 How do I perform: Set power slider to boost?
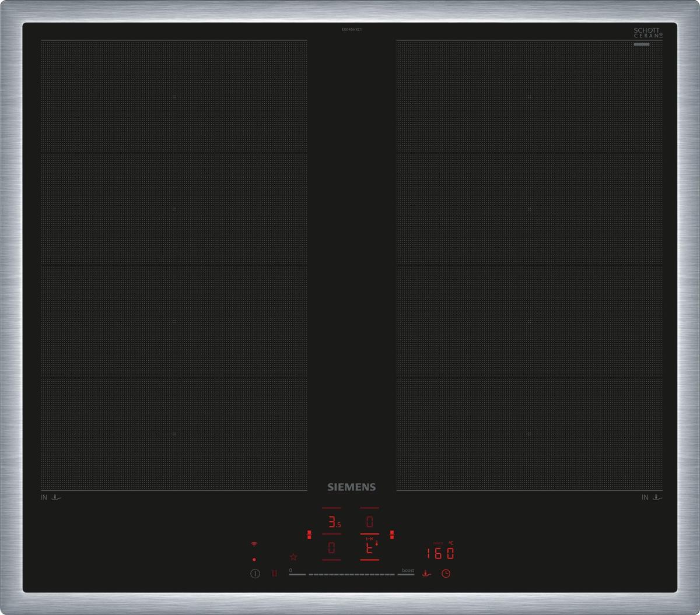click(x=407, y=574)
